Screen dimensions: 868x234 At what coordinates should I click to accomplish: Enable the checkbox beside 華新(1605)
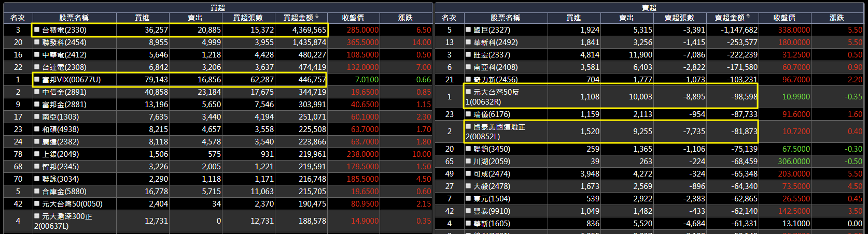(x=468, y=223)
